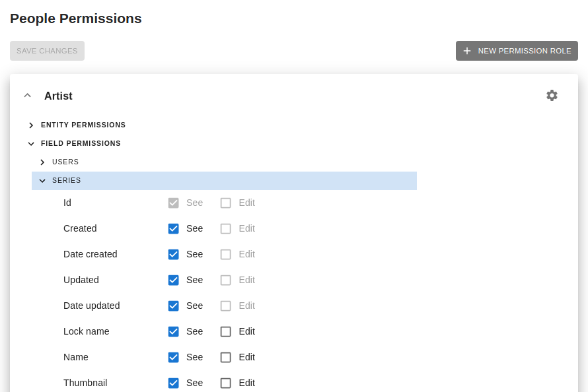Collapse the Series field group
The image size is (588, 392).
click(x=42, y=180)
